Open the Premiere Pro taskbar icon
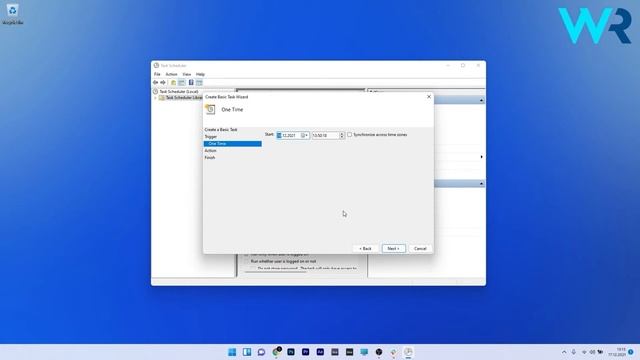This screenshot has height=360, width=640. [306, 352]
